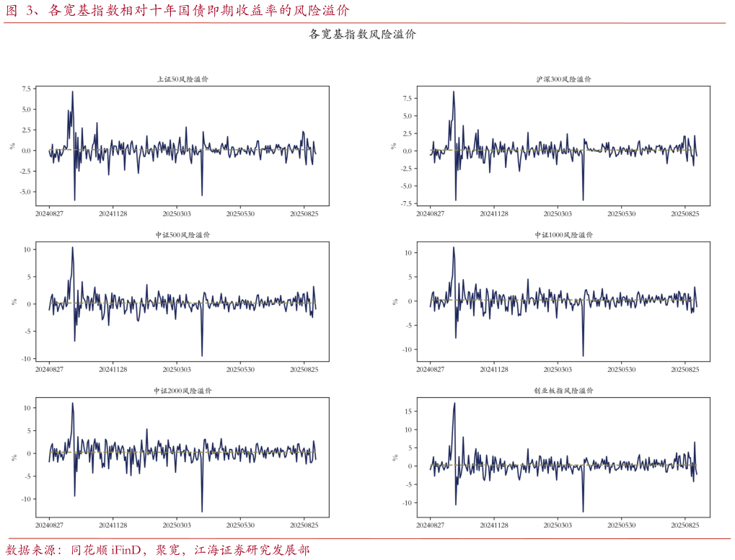The height and width of the screenshot is (560, 735).
Task: Select the 中证1000风险溢价 chart title
Action: 564,235
